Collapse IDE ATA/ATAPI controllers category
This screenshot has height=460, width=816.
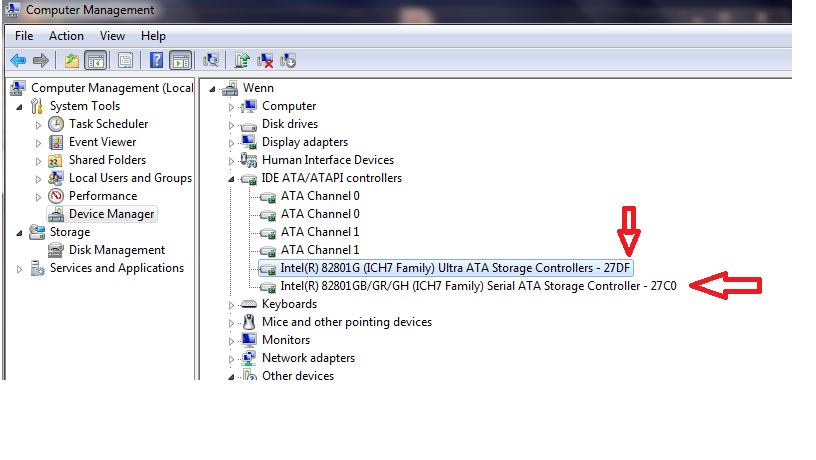tap(232, 179)
